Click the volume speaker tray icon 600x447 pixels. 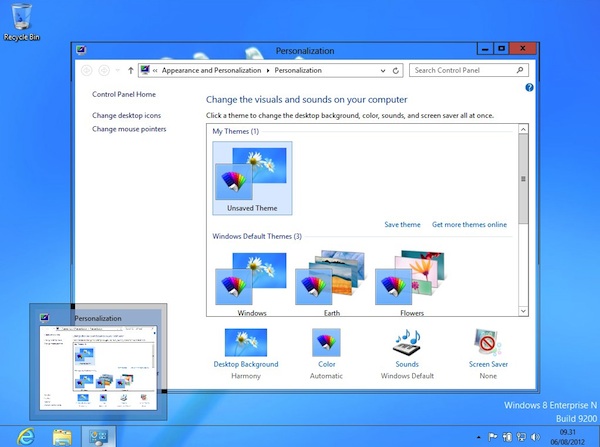535,437
